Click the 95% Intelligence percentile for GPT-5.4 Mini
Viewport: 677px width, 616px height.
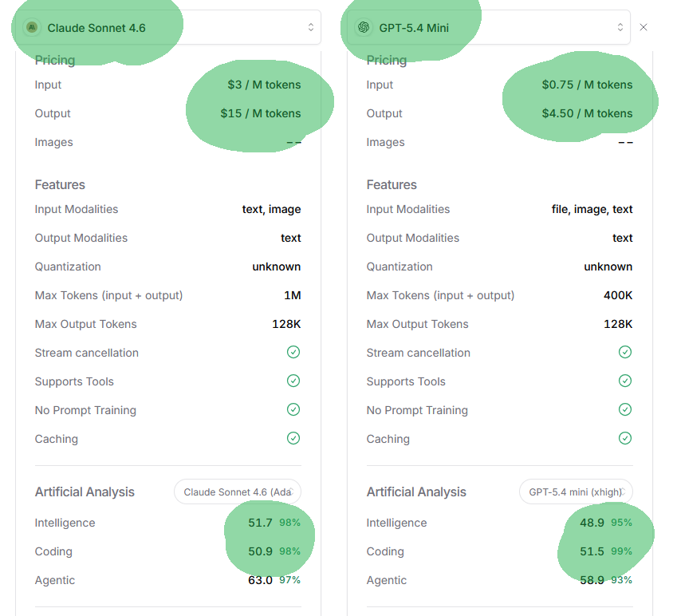click(621, 523)
